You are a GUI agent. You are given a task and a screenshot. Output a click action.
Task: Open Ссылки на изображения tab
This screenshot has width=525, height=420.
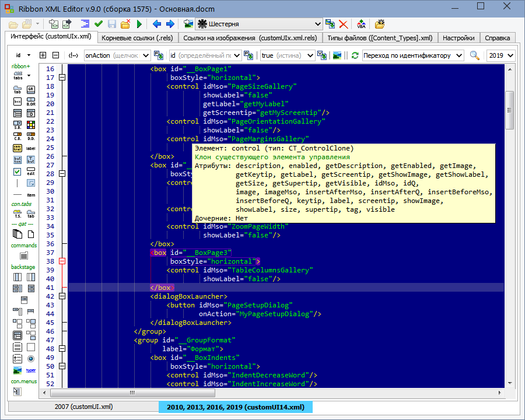(250, 38)
